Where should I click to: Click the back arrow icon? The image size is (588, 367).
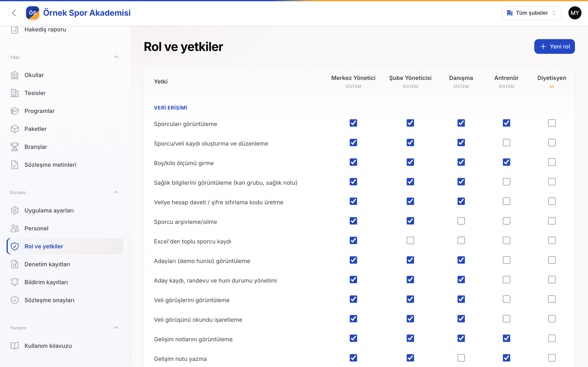click(14, 13)
